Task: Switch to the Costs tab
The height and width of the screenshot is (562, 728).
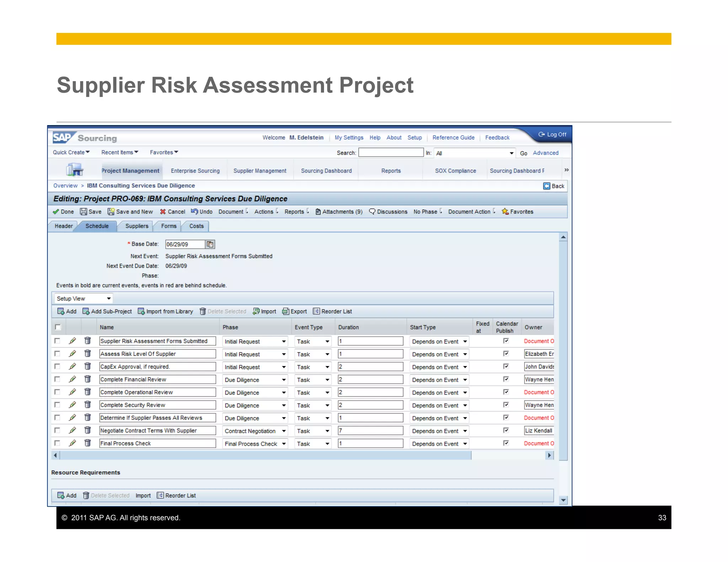Action: pyautogui.click(x=196, y=226)
